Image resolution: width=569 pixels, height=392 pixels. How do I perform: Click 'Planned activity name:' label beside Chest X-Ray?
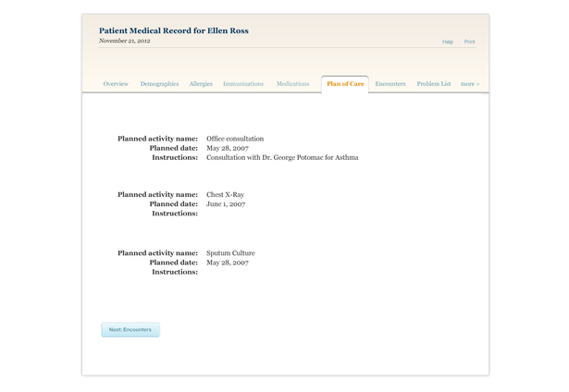(x=158, y=194)
